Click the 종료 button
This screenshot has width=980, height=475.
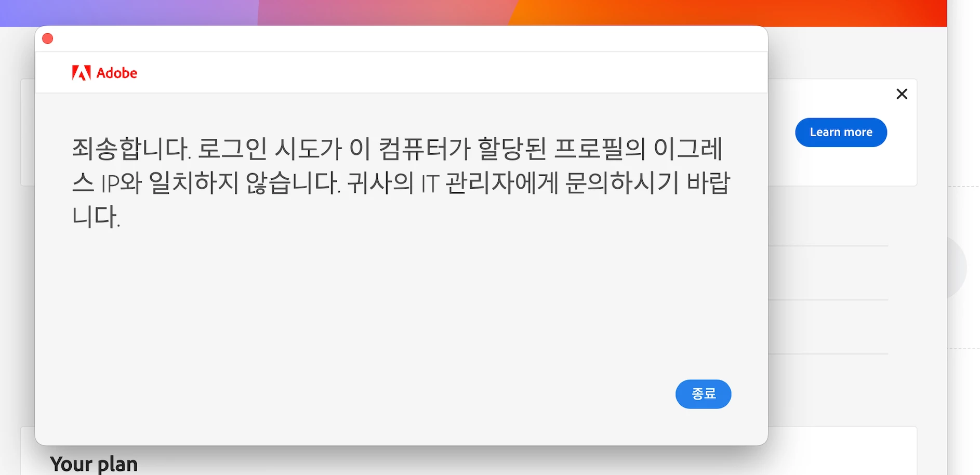pyautogui.click(x=703, y=394)
